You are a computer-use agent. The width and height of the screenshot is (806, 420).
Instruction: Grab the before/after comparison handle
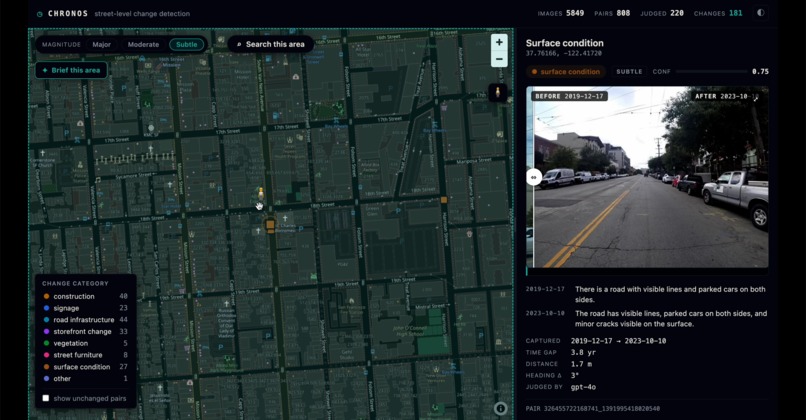tap(534, 177)
